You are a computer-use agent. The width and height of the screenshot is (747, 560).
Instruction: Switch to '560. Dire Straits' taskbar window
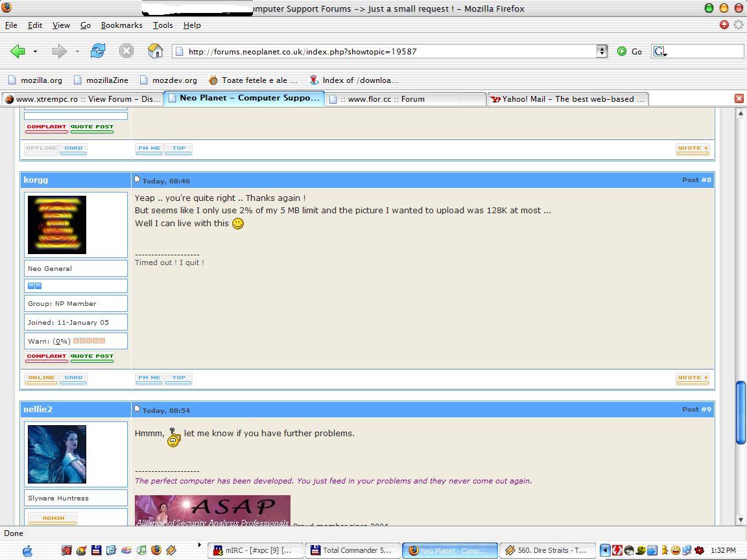tap(548, 550)
